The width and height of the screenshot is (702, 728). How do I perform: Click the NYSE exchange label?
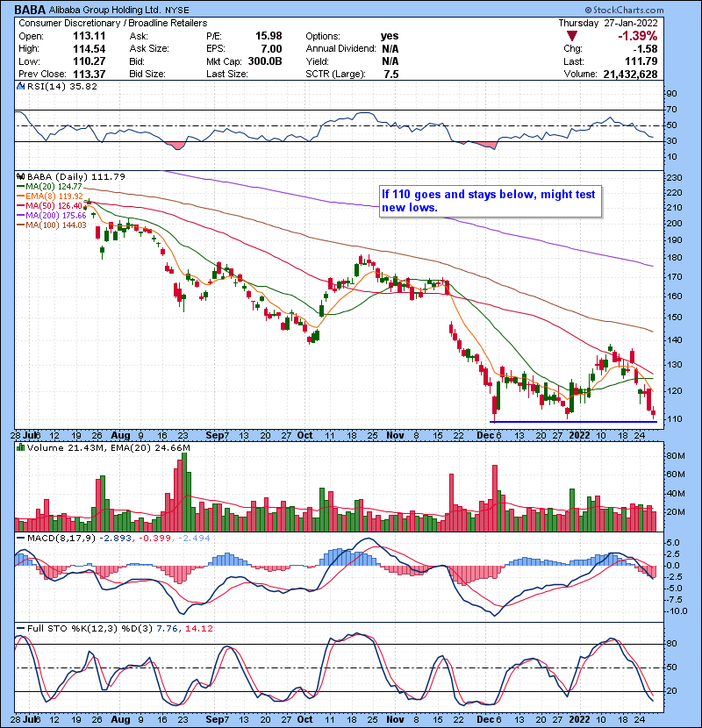point(177,10)
